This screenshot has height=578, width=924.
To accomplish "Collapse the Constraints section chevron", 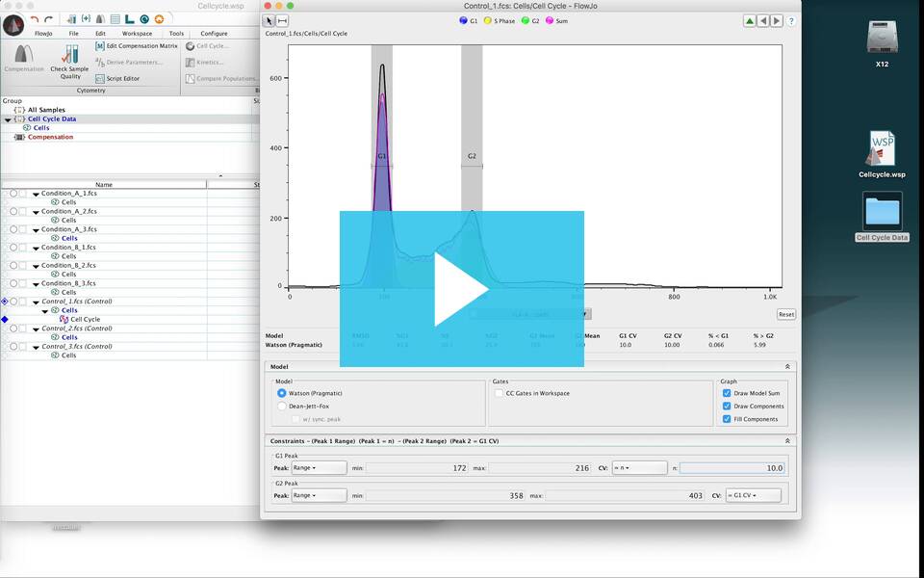I will coord(787,440).
